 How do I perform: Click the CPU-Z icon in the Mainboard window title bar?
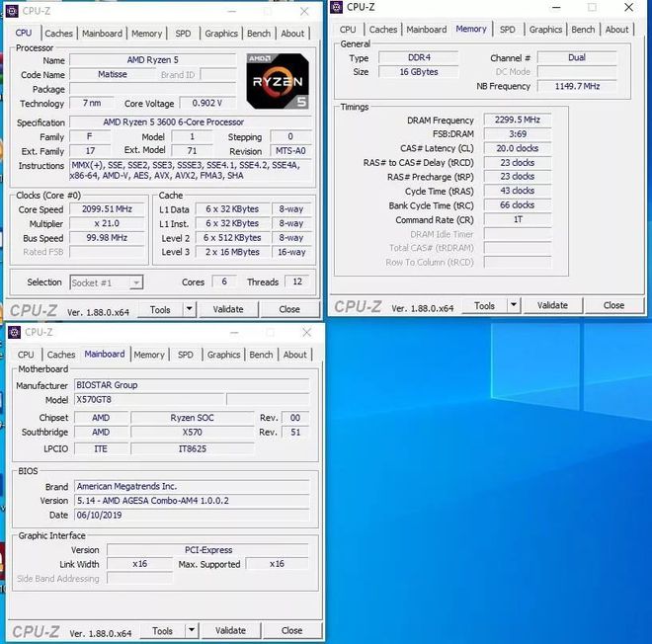point(14,333)
